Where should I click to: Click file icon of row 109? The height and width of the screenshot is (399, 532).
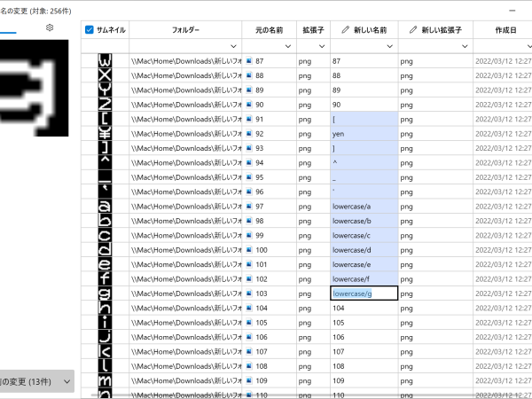point(248,380)
